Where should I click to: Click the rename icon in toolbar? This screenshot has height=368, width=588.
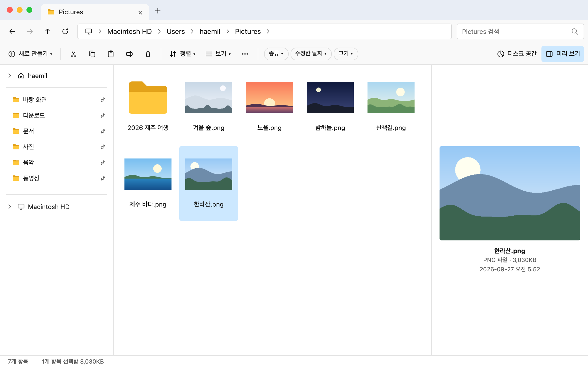coord(129,54)
